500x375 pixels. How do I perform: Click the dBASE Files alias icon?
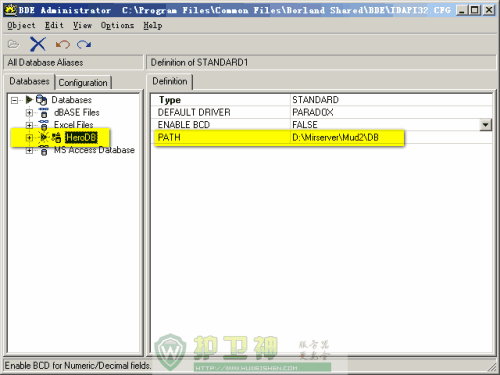coord(44,113)
